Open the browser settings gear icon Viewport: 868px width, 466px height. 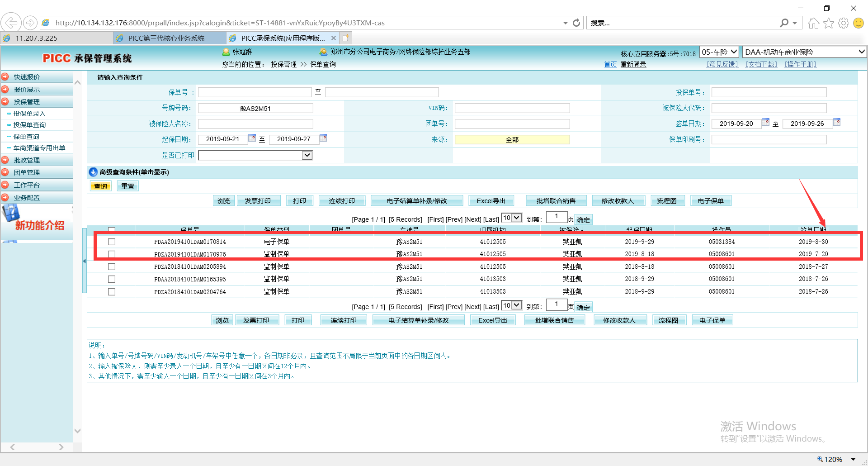(843, 23)
